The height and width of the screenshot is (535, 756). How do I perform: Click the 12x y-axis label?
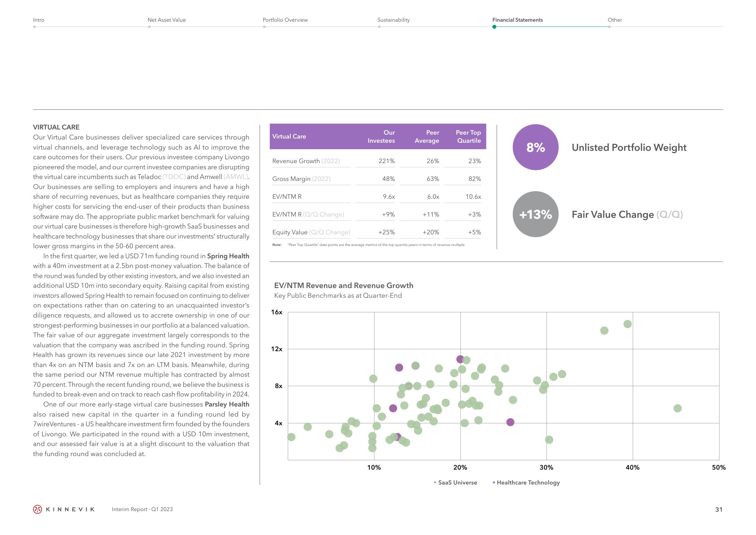[276, 349]
